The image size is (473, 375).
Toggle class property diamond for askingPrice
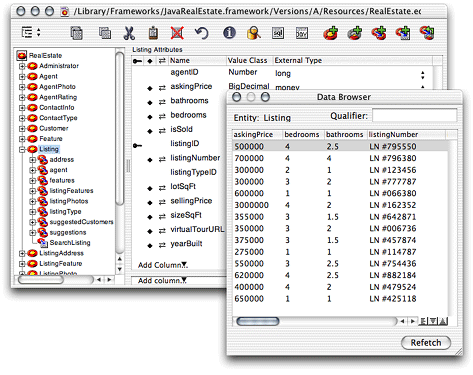point(150,88)
